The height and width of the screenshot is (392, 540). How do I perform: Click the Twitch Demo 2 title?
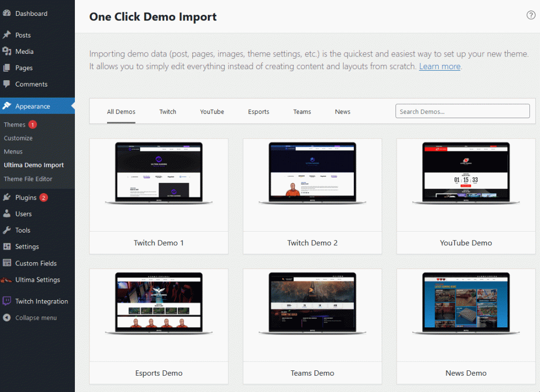312,243
